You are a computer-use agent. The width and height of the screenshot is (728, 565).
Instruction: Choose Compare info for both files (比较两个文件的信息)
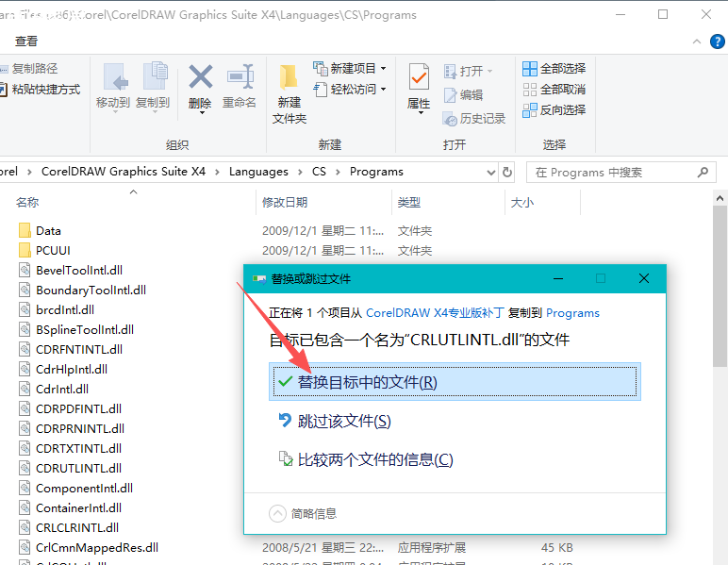pyautogui.click(x=365, y=459)
